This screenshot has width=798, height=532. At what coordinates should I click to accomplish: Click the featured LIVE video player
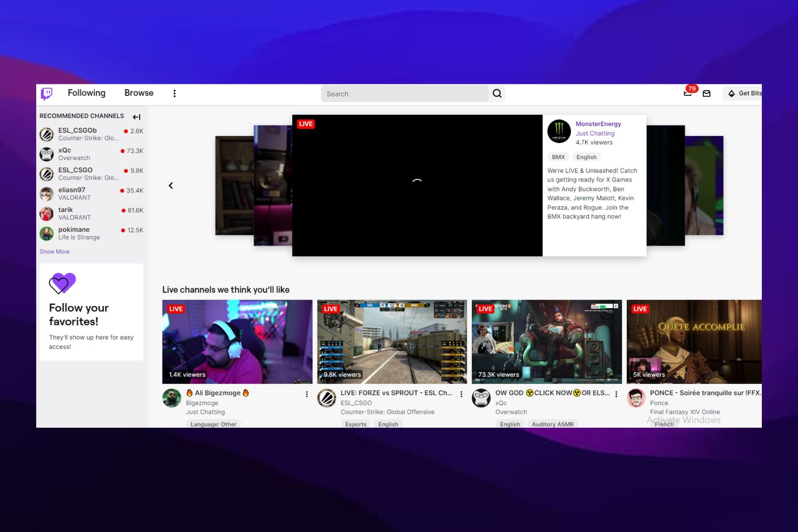pyautogui.click(x=417, y=185)
